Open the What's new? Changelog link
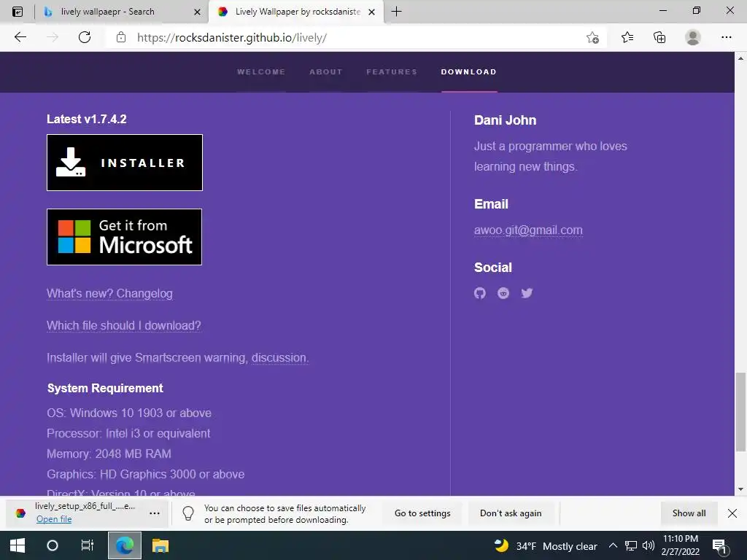 [x=109, y=293]
